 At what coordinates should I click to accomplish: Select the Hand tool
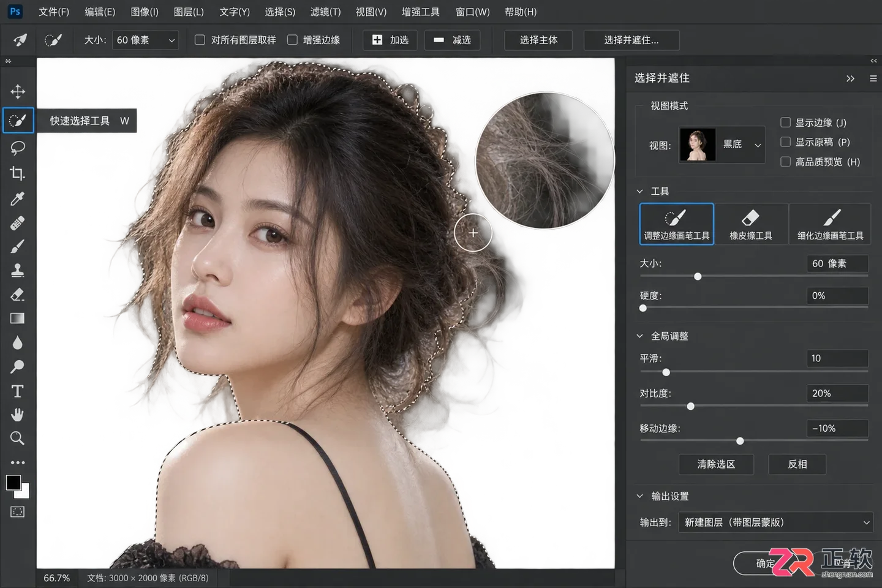[18, 415]
